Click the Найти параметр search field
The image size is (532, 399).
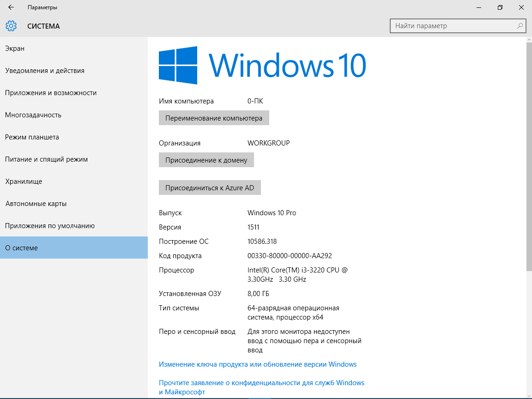[453, 26]
